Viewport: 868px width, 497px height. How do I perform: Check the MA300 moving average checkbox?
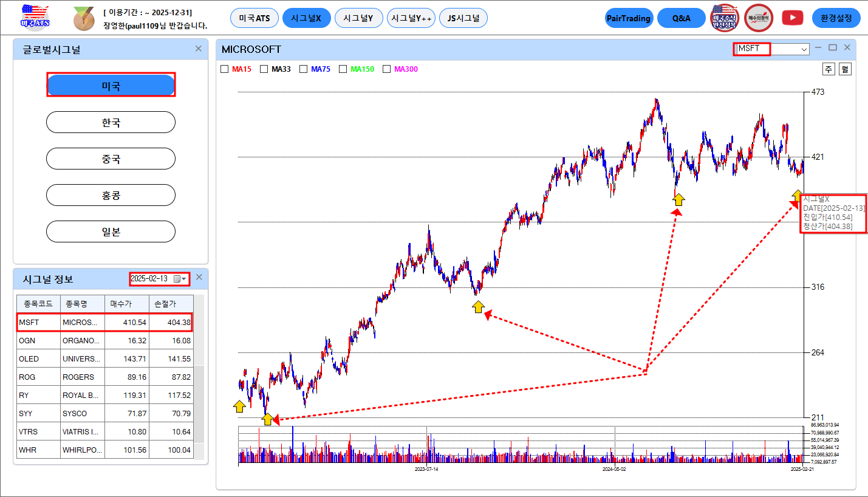(387, 69)
